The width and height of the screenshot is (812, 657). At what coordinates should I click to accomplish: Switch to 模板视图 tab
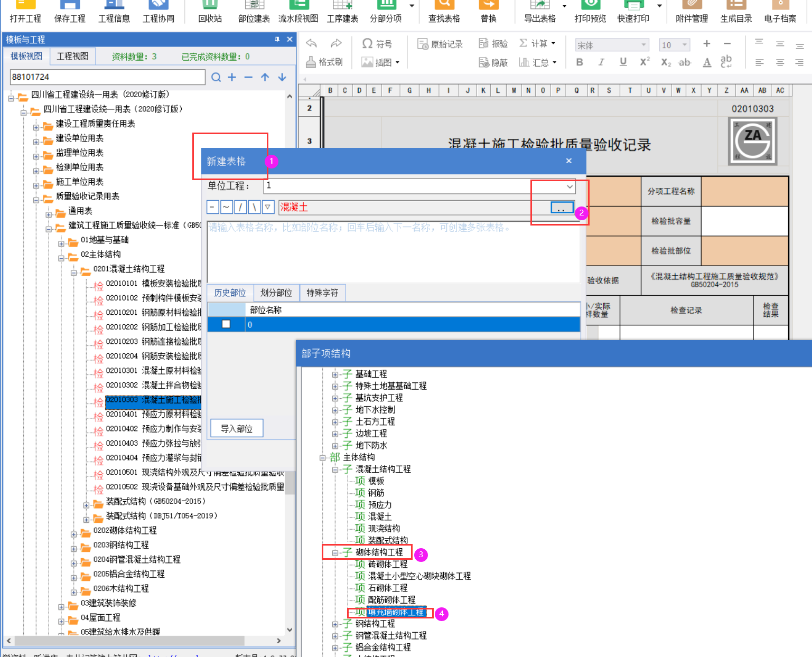[26, 57]
